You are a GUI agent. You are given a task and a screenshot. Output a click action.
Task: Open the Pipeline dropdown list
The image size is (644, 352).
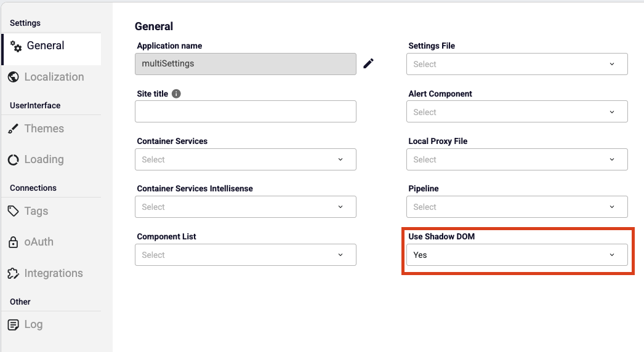(517, 207)
